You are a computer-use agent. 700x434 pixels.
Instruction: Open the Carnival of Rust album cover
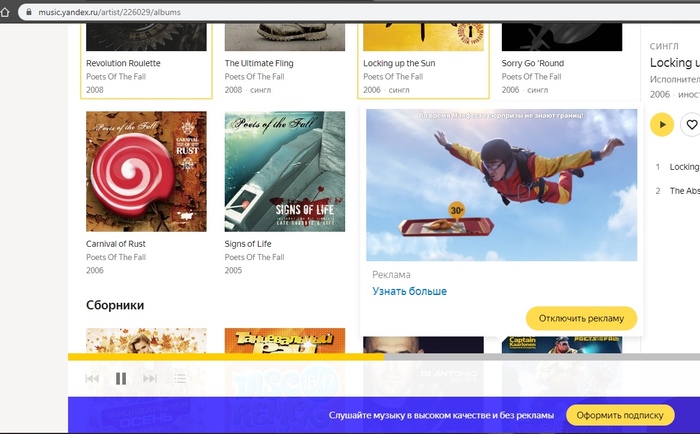coord(146,171)
